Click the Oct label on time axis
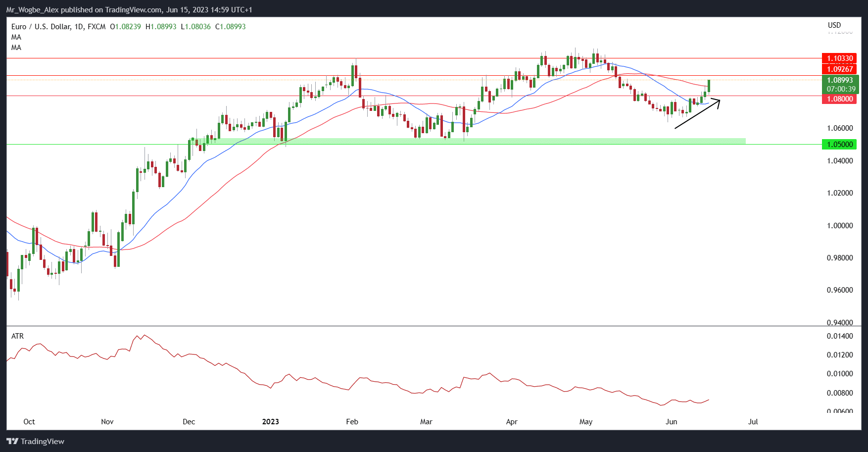 pos(29,422)
